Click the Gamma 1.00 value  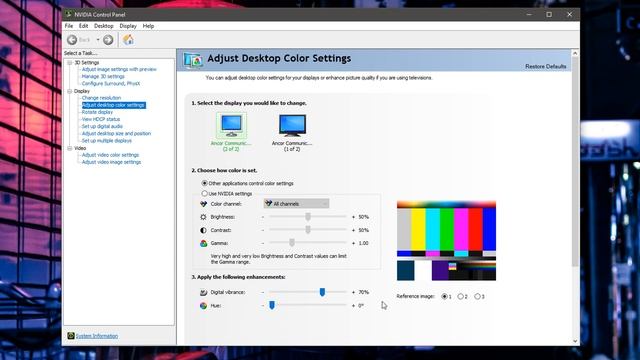click(363, 243)
